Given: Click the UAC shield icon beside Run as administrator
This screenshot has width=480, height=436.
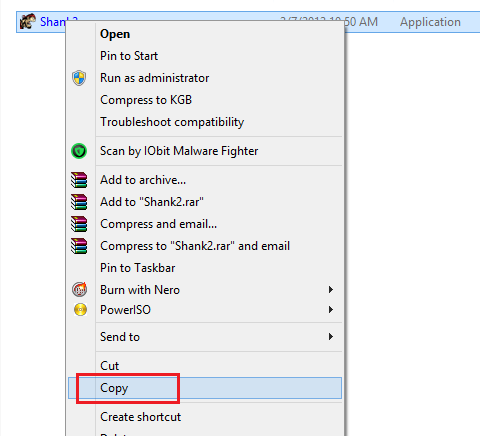Looking at the screenshot, I should point(79,78).
